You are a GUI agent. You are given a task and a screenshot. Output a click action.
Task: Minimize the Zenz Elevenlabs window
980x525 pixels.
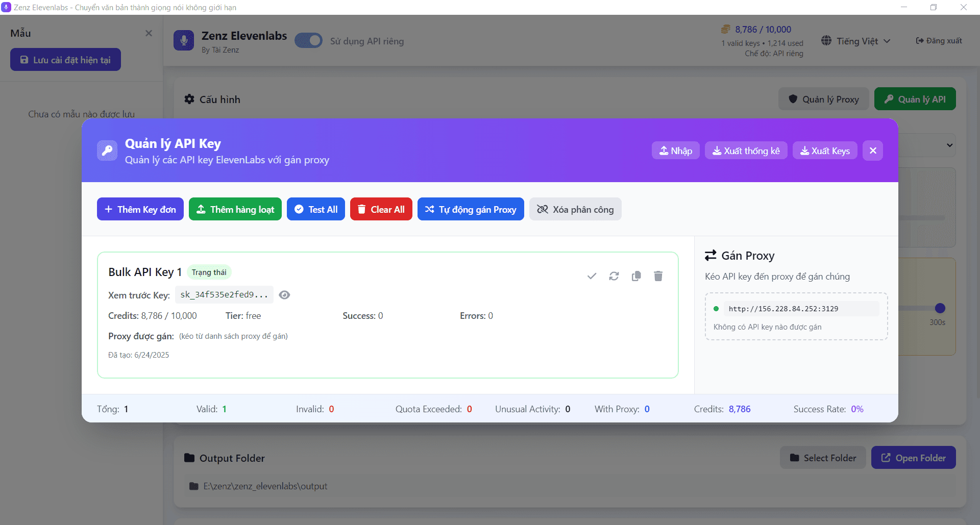tap(904, 7)
